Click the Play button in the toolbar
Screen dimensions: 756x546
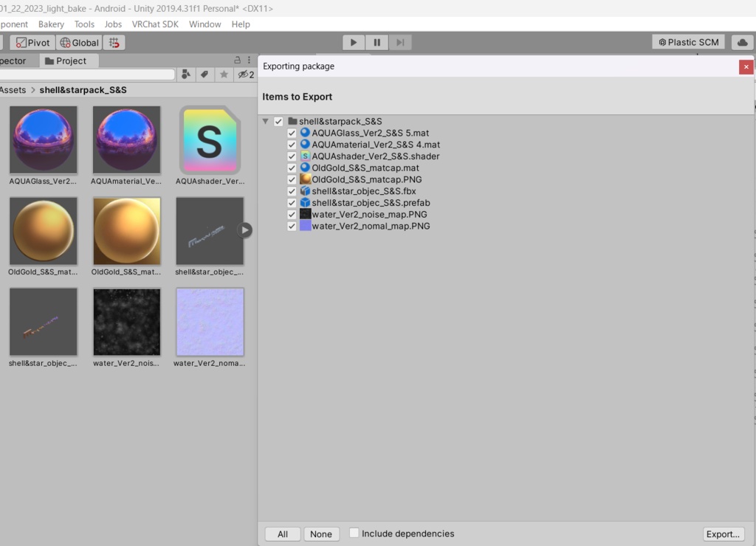point(354,42)
